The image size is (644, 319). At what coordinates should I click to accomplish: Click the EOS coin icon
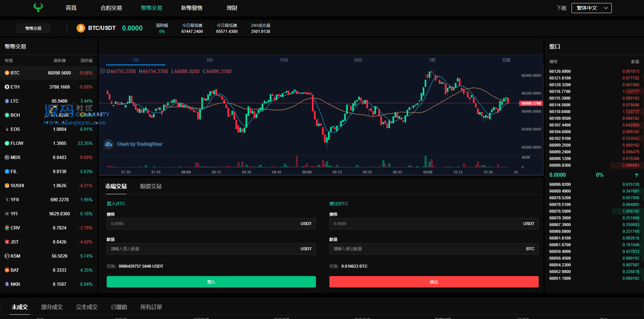(7, 129)
